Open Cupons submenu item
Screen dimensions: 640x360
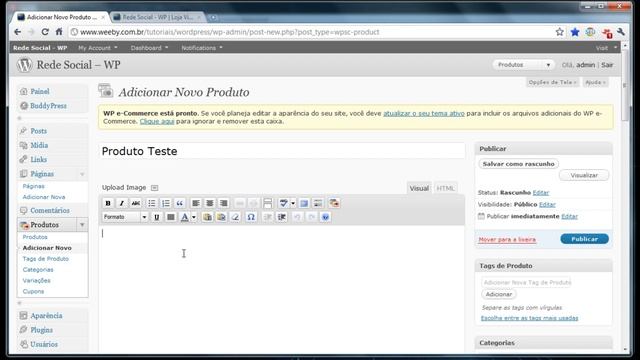click(33, 292)
